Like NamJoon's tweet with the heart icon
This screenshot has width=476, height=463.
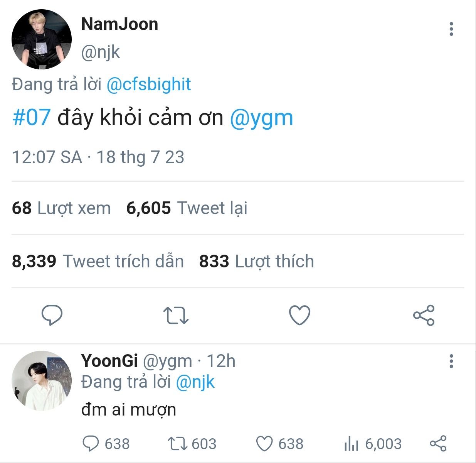299,315
